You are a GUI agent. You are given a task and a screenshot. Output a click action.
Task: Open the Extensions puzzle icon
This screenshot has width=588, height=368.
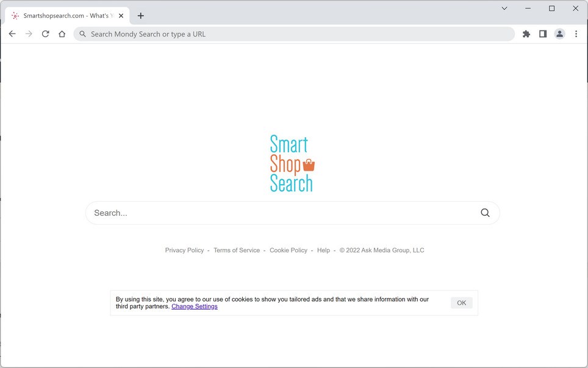[526, 34]
